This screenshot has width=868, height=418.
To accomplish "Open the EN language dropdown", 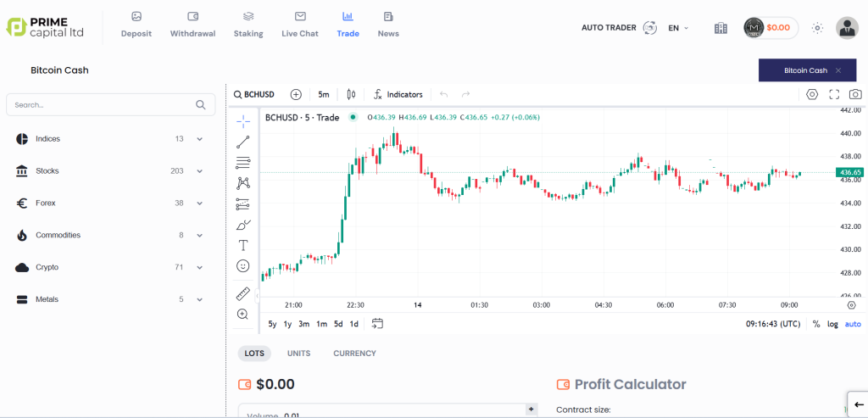I will coord(678,28).
